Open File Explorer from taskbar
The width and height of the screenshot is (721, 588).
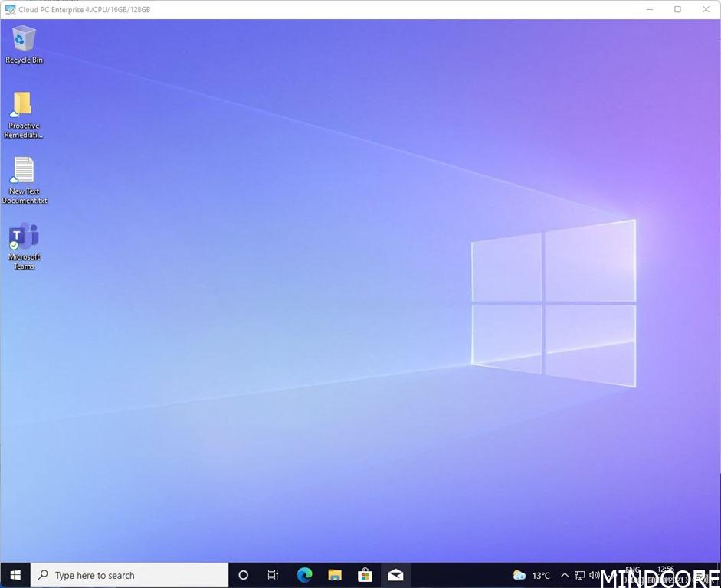coord(335,575)
